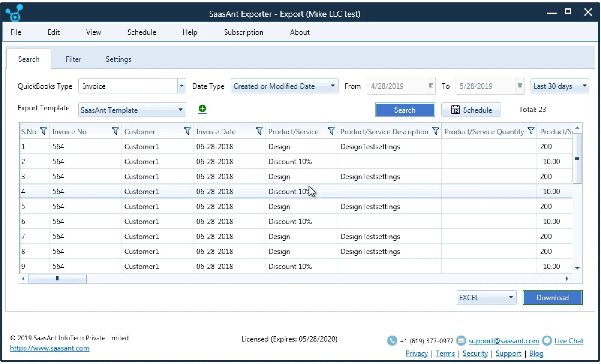Open the Schedule menu

142,32
